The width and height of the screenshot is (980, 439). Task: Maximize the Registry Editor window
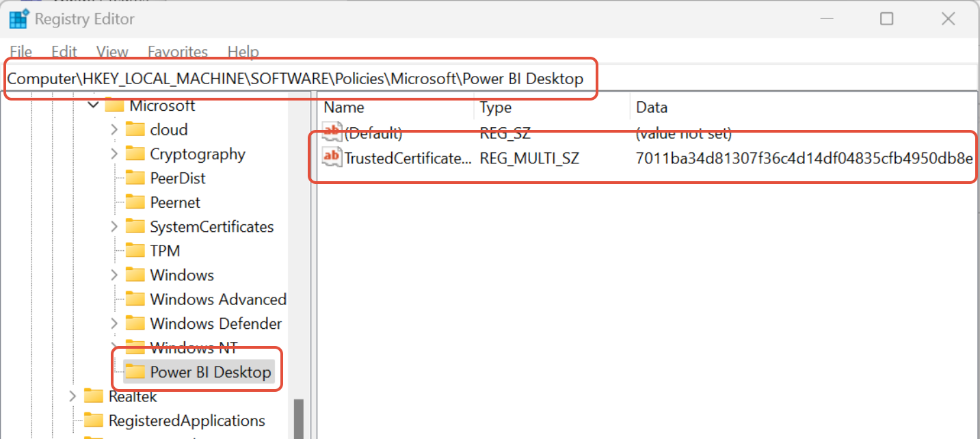887,19
